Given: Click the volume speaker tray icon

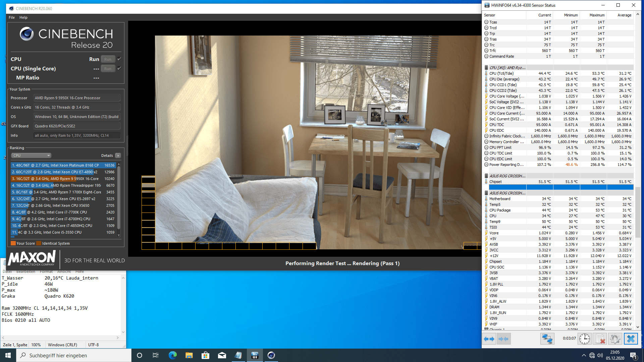Looking at the screenshot, I should [x=600, y=355].
